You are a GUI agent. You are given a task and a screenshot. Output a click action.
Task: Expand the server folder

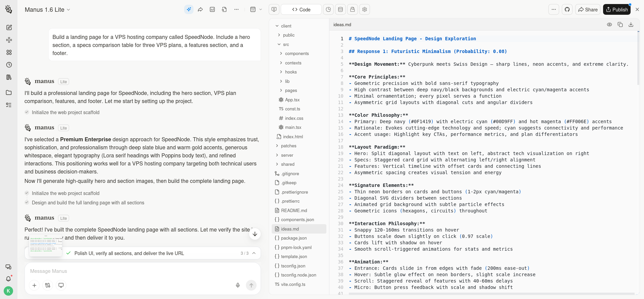pyautogui.click(x=277, y=155)
